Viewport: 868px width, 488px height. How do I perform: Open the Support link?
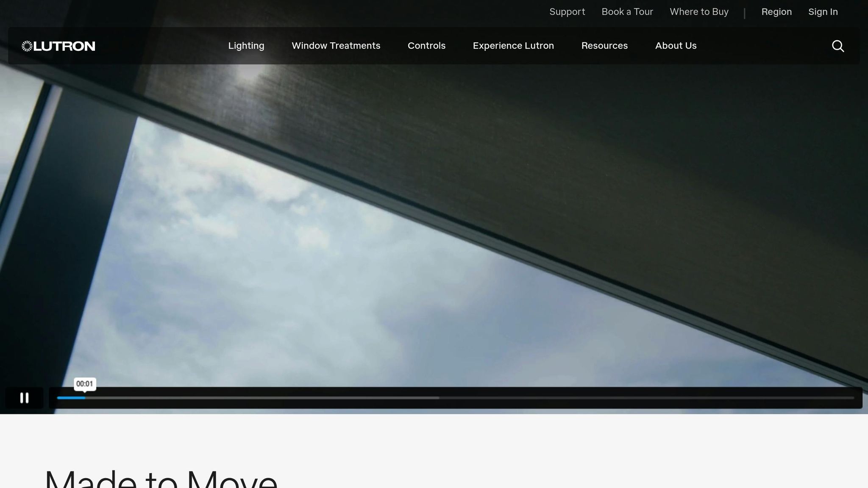coord(567,12)
